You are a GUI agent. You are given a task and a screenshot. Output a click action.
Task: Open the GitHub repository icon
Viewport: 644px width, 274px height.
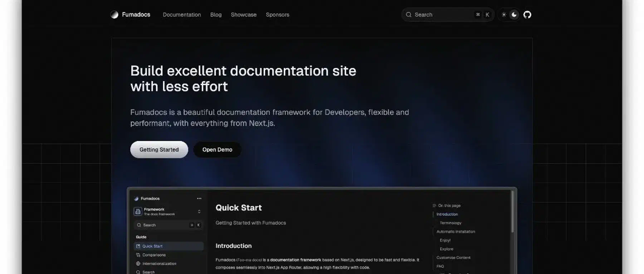tap(527, 15)
